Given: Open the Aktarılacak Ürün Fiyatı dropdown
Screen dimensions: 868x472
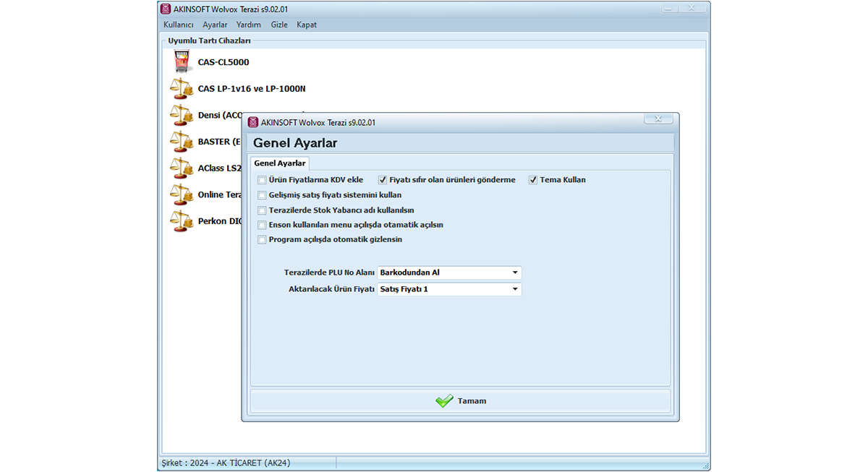Looking at the screenshot, I should pos(515,289).
